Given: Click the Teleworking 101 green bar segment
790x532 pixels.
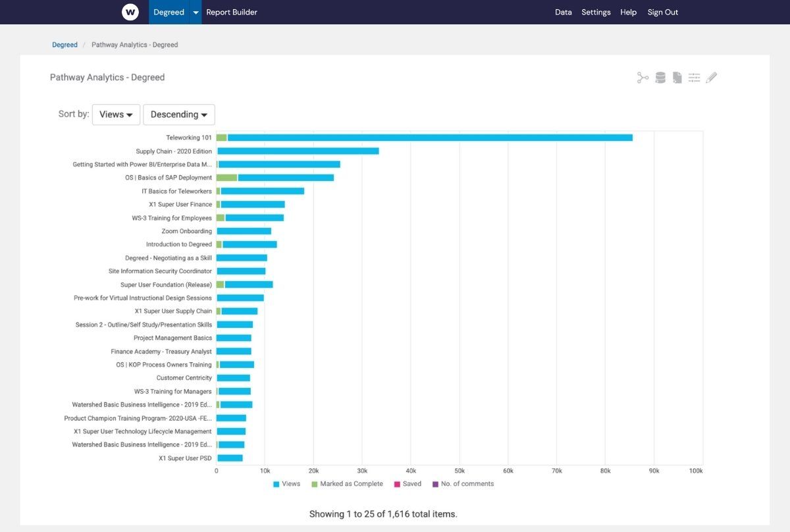Looking at the screenshot, I should tap(222, 138).
